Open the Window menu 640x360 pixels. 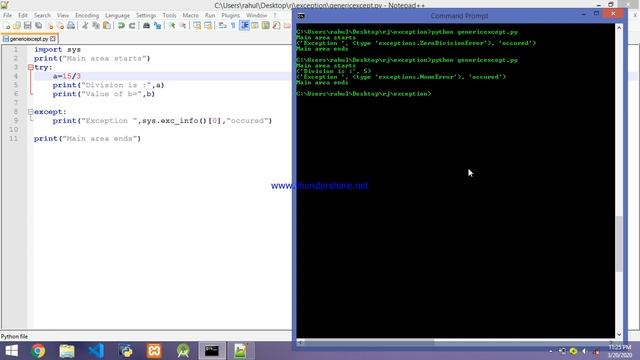tap(256, 16)
